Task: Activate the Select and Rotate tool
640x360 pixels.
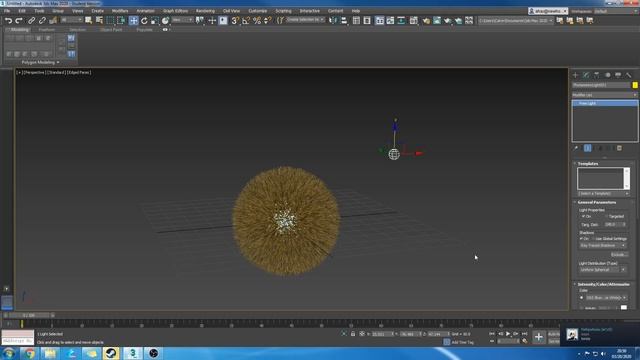Action: 144,20
